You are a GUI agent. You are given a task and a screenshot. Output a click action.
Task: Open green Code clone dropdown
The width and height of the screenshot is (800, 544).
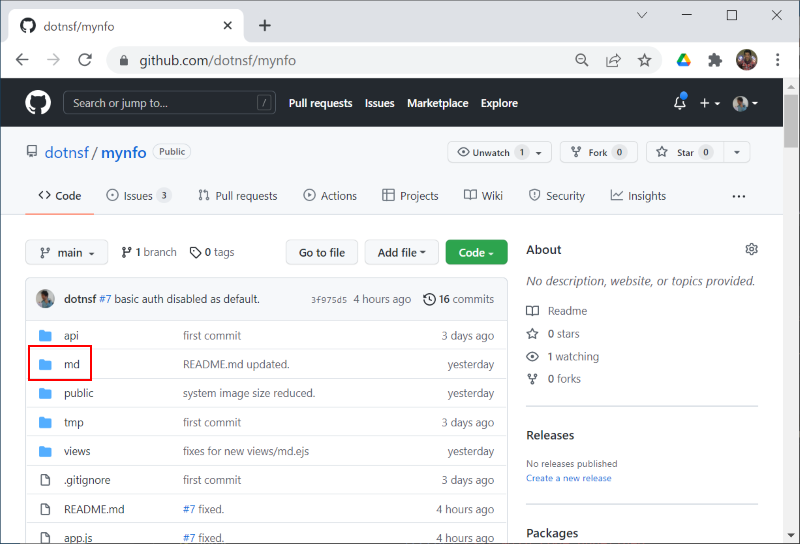pyautogui.click(x=477, y=252)
